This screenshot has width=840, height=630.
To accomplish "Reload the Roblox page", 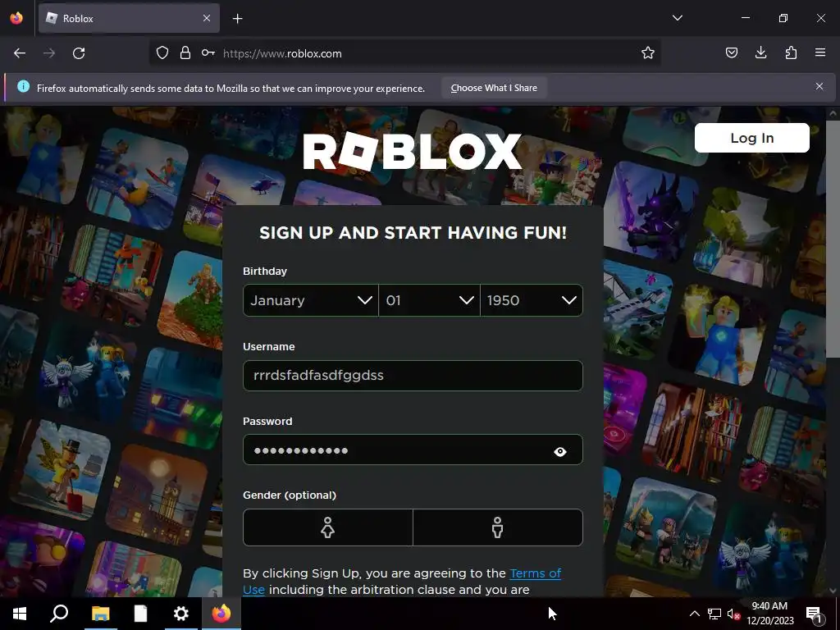I will (x=79, y=53).
